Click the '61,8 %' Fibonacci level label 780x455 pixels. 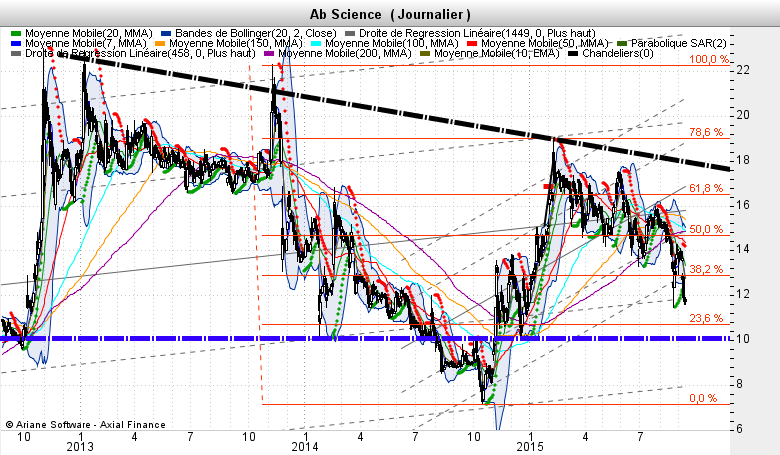706,188
